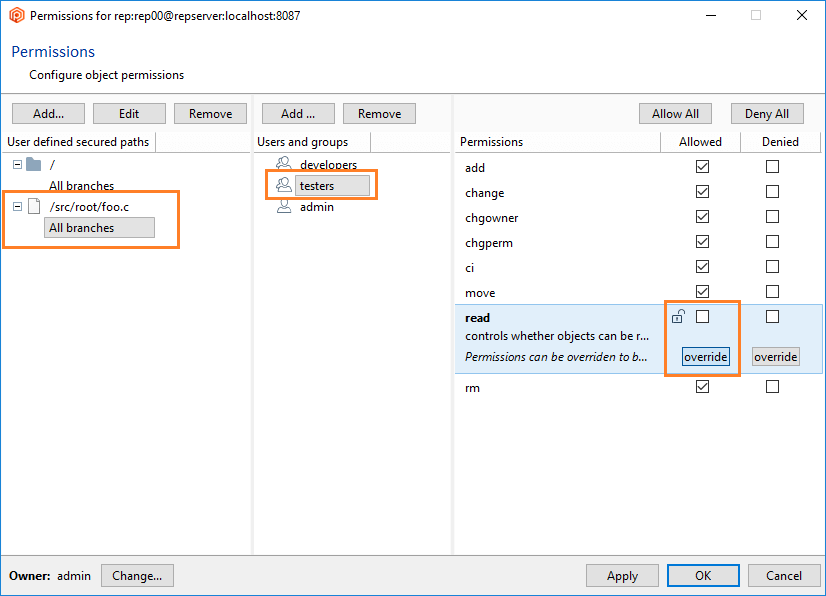Screen dimensions: 826x596
Task: Click Add ... button for users and groups
Action: (298, 113)
